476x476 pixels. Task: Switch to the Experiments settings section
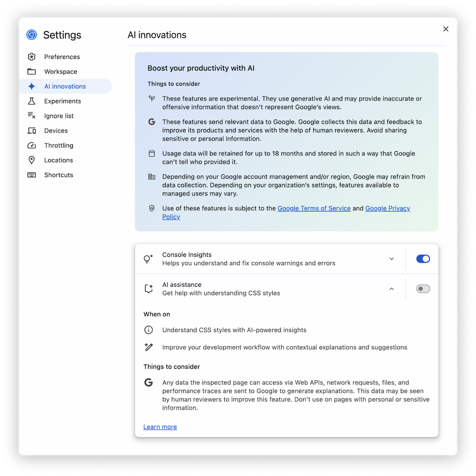click(x=62, y=101)
